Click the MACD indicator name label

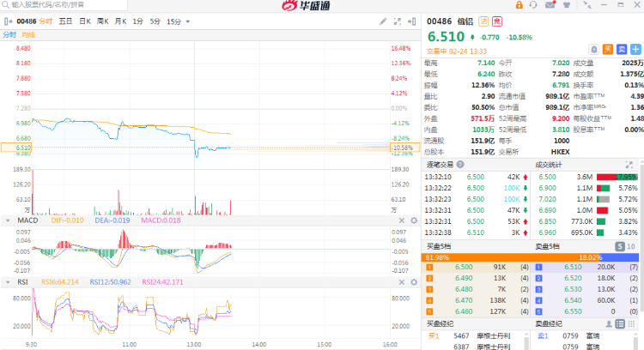point(27,220)
